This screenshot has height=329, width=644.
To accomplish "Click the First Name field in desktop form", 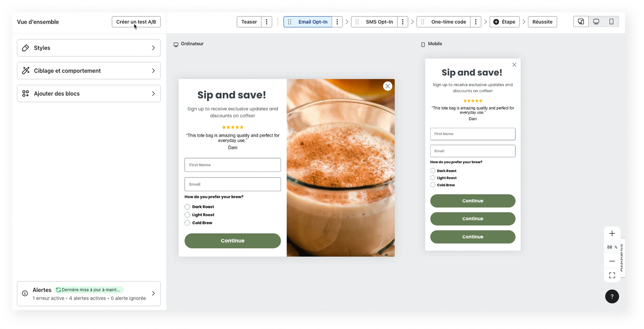I will [x=232, y=165].
